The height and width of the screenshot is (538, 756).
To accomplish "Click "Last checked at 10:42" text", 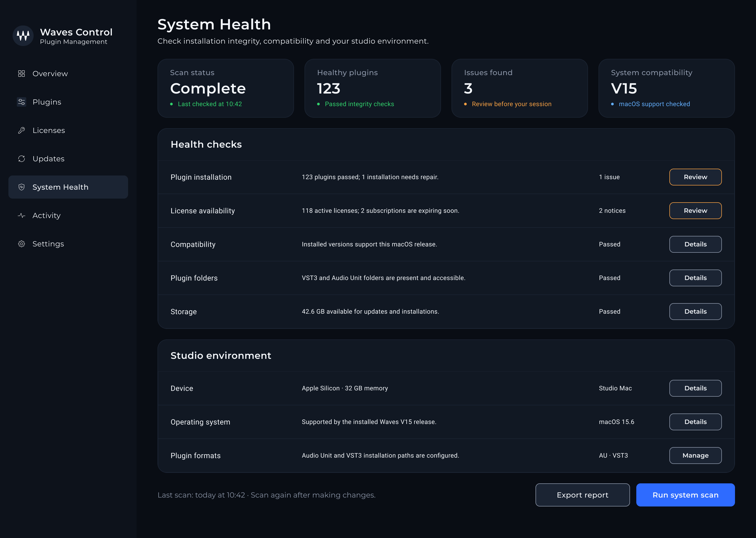I will 210,104.
